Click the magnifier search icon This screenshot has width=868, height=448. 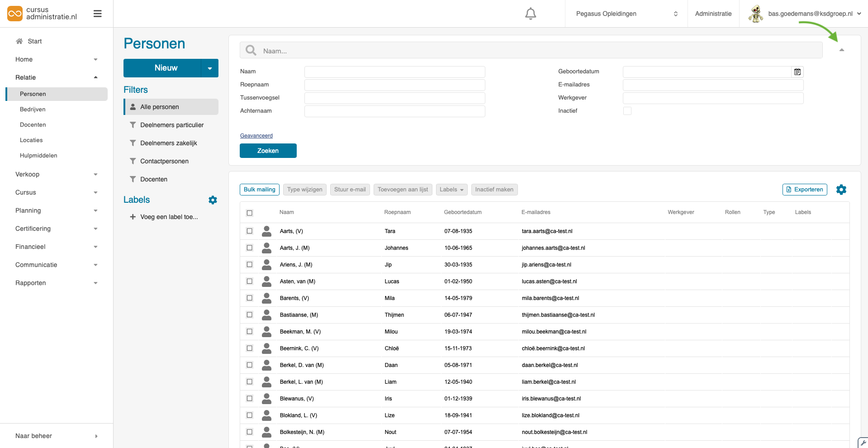coord(251,51)
